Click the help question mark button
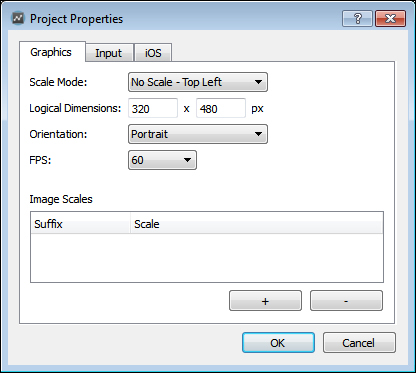The image size is (416, 373). 357,18
